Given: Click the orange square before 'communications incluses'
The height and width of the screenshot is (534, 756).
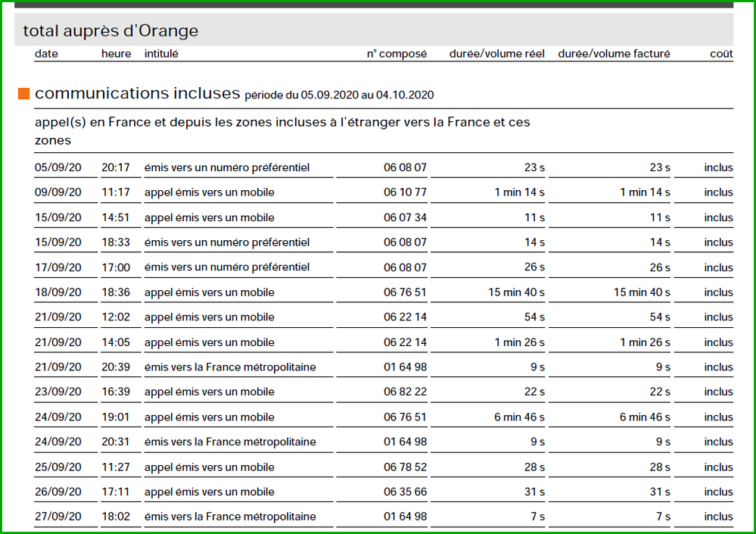Looking at the screenshot, I should [x=24, y=93].
